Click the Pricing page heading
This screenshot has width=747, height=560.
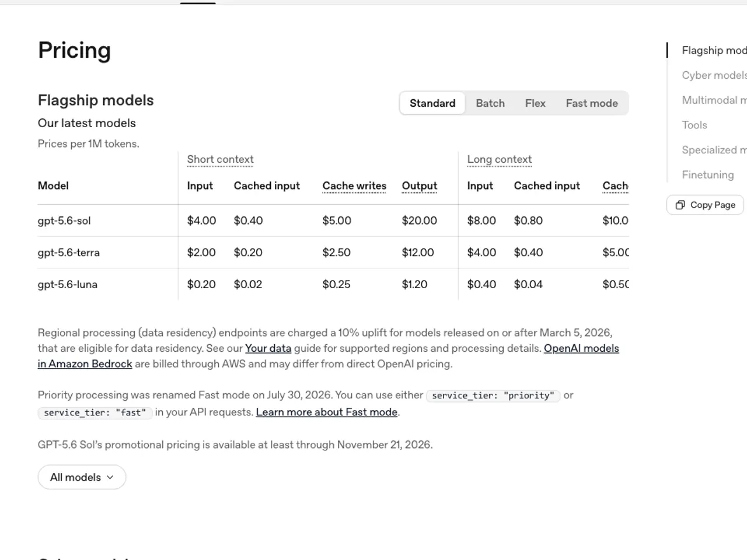[74, 51]
